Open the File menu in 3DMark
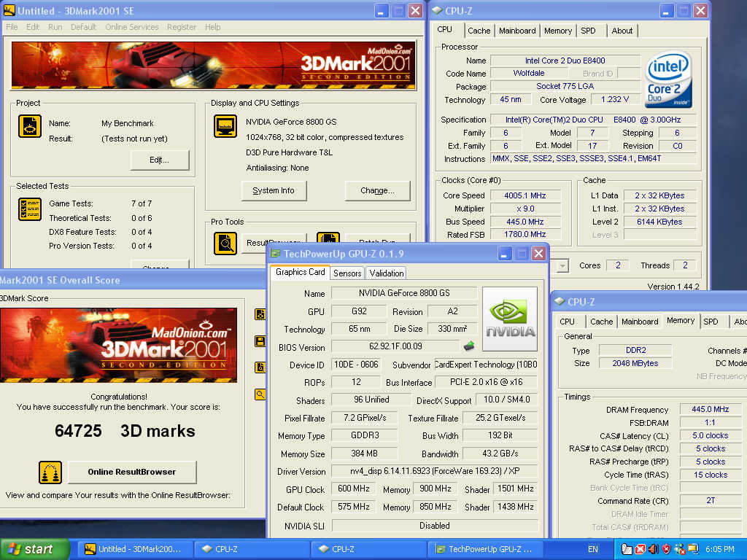The image size is (747, 560). [12, 27]
